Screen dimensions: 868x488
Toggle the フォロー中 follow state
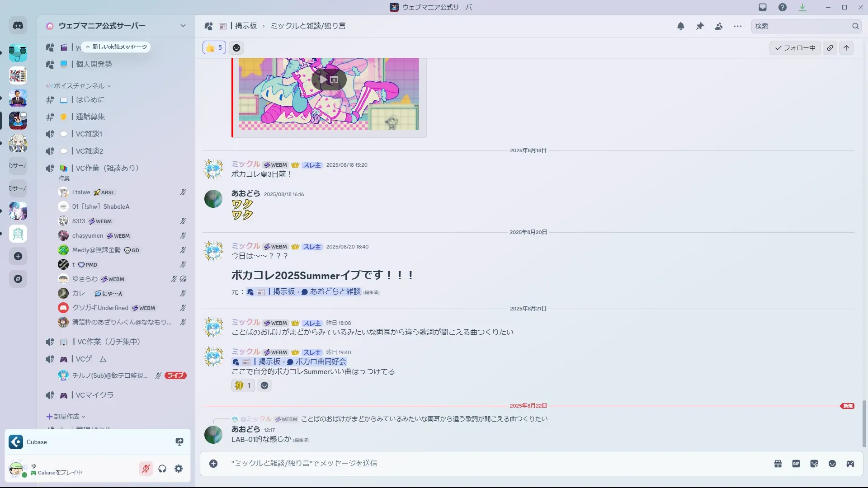(x=795, y=48)
